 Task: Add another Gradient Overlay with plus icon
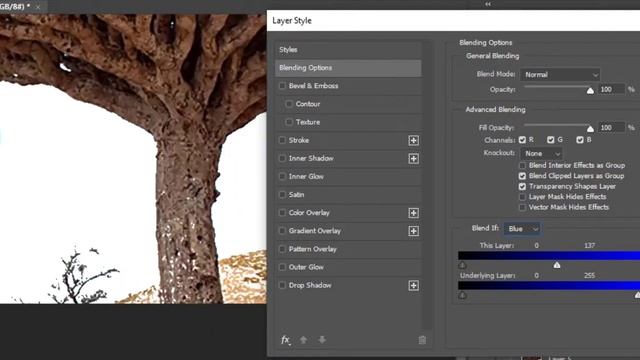(x=413, y=231)
